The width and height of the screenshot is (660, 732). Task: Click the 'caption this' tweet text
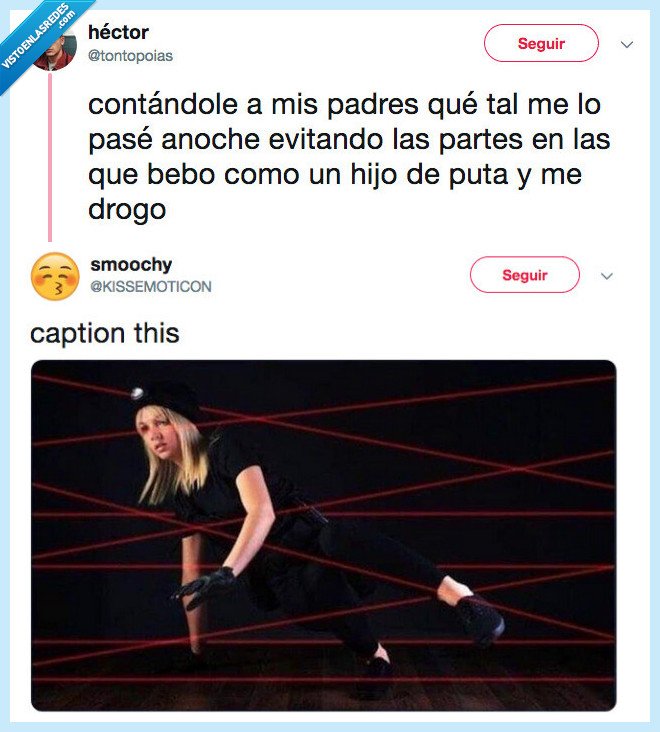click(x=105, y=333)
